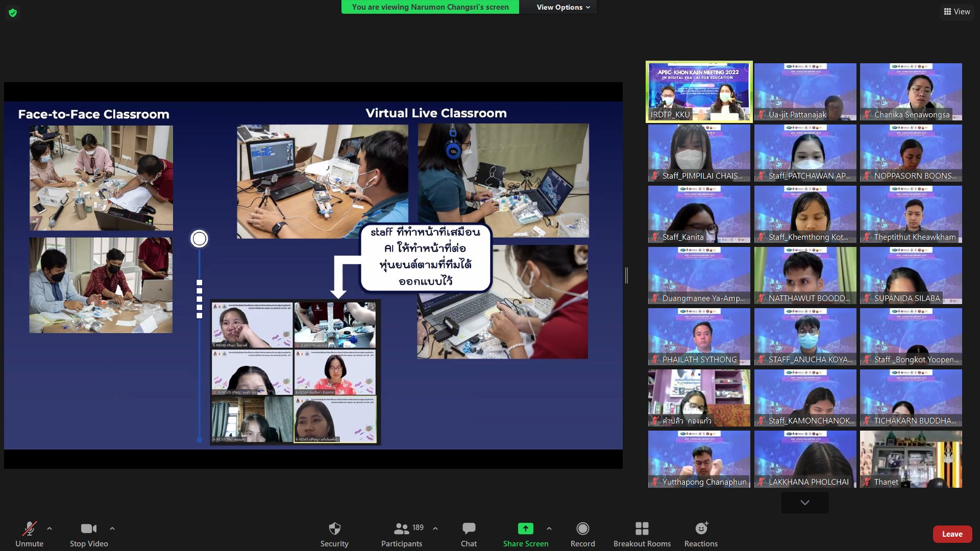The image size is (980, 551).
Task: Open the Chat bubble icon
Action: (469, 529)
